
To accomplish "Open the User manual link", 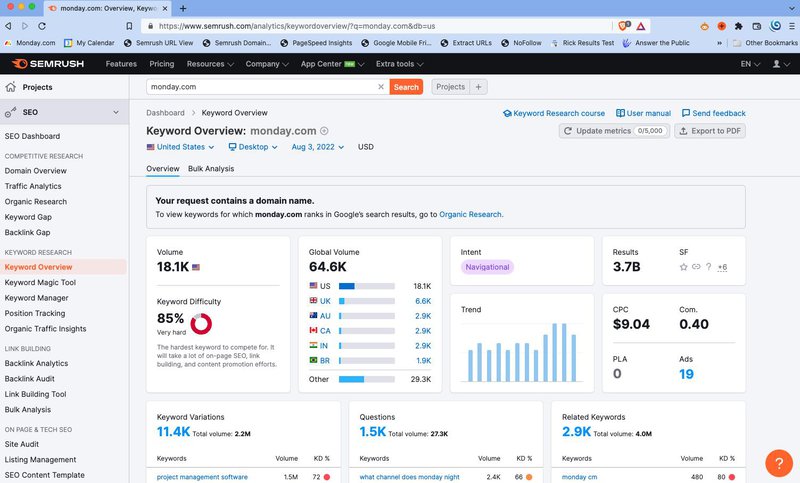I will tap(643, 113).
